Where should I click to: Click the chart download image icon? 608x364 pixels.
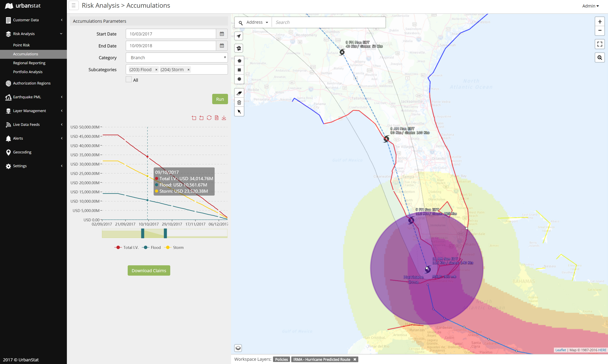coord(224,118)
